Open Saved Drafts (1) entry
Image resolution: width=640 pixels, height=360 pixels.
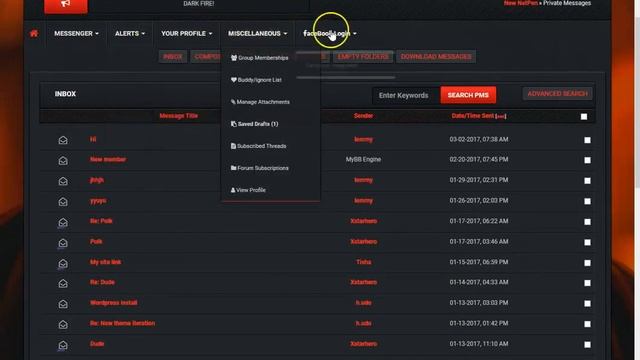(x=254, y=124)
